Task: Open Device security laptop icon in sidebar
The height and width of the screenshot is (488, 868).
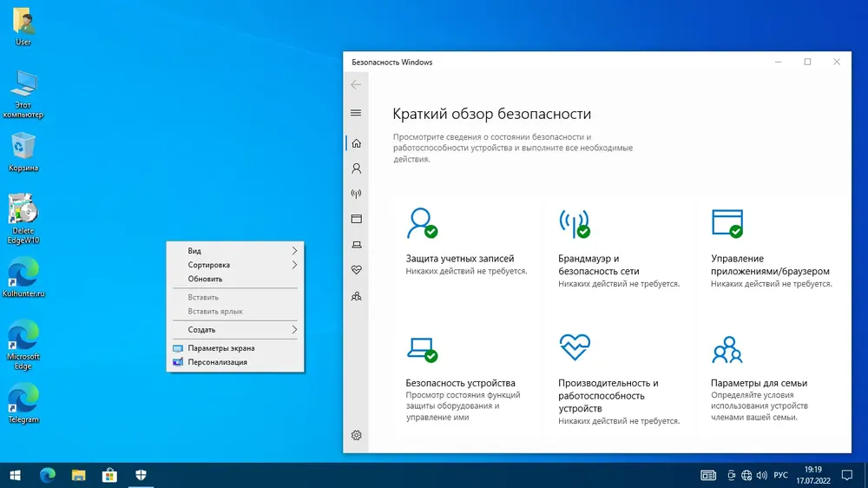Action: (356, 244)
